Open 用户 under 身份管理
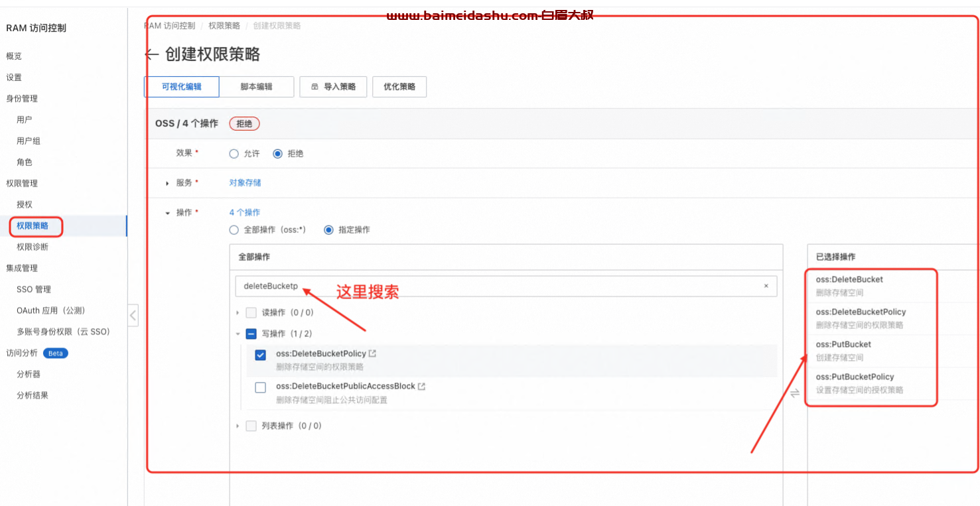This screenshot has width=980, height=506. coord(25,119)
